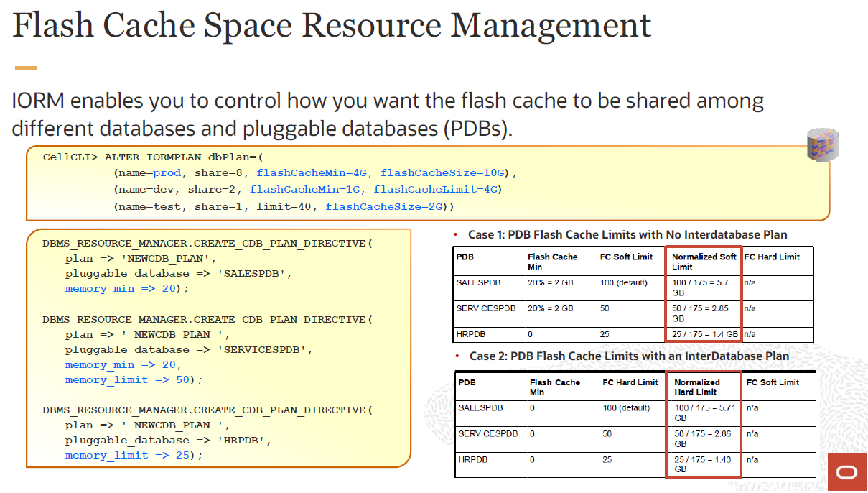
Task: Click the 'flashCacheSize=2G' parameter
Action: pyautogui.click(x=384, y=207)
